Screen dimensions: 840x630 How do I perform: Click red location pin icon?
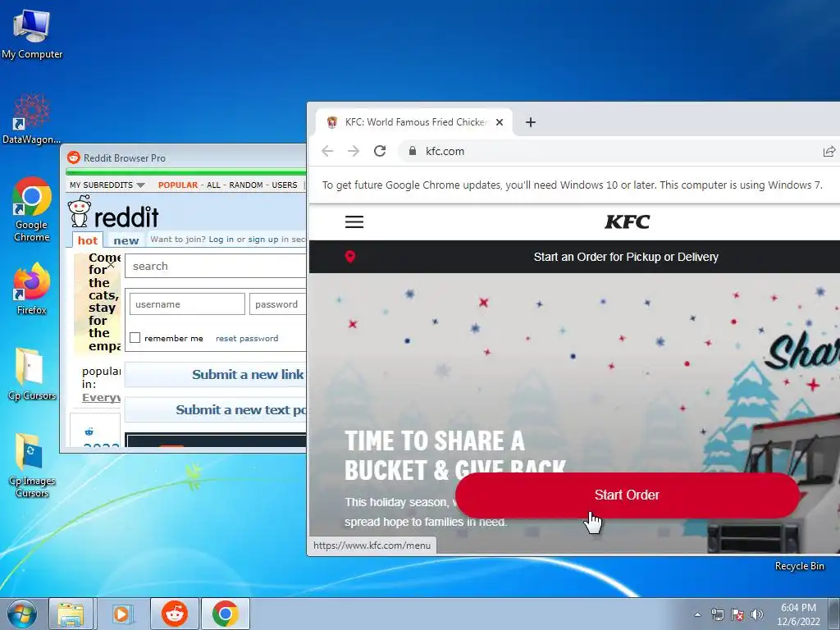click(x=350, y=257)
